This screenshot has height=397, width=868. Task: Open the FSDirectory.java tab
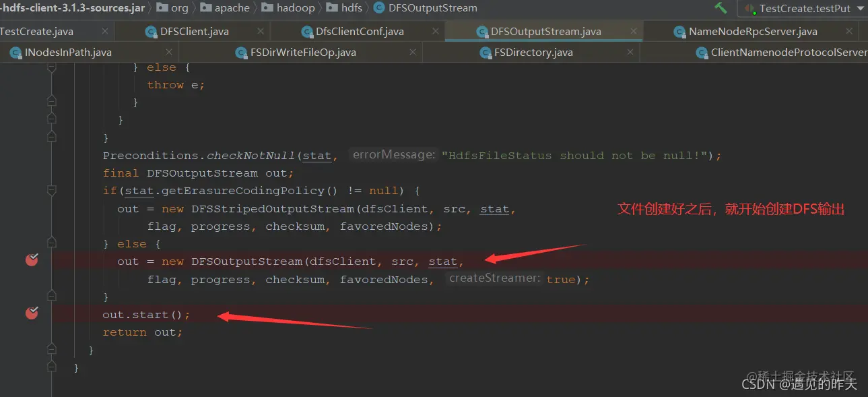click(x=531, y=52)
